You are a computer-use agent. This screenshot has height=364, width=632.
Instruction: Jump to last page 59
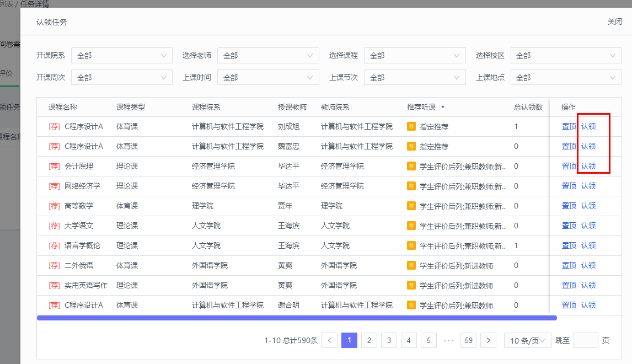tap(468, 340)
